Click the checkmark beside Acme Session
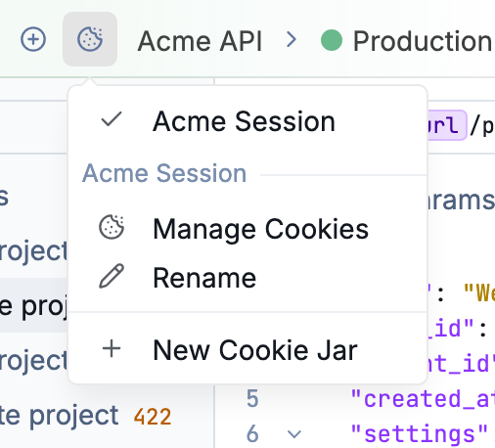 click(x=112, y=119)
